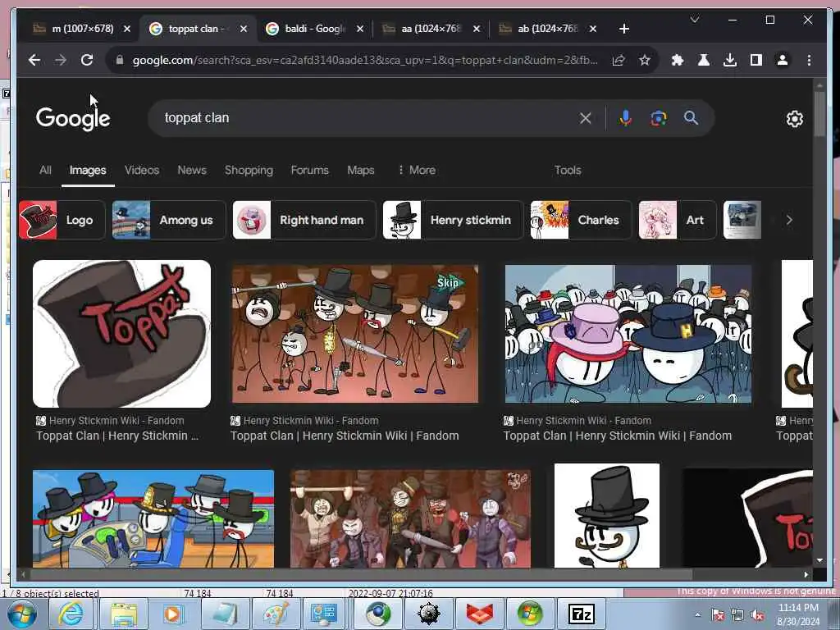The image size is (840, 630).
Task: Open a new tab with the plus button
Action: point(623,29)
